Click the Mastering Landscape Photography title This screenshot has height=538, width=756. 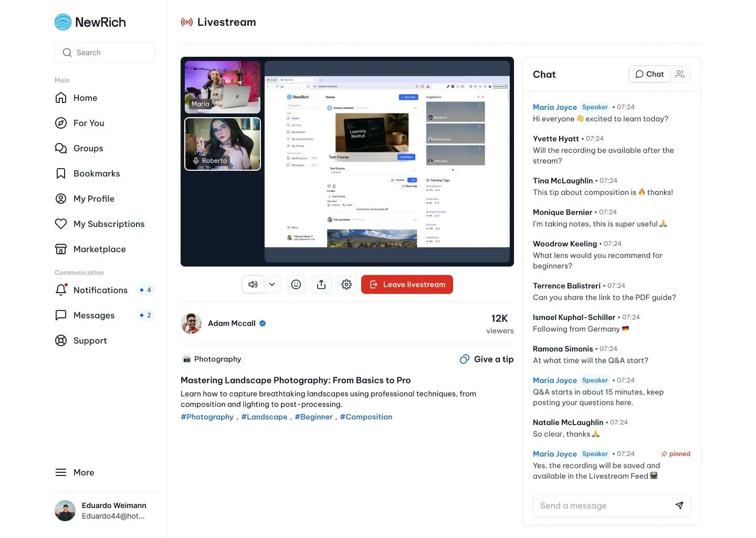pyautogui.click(x=296, y=380)
